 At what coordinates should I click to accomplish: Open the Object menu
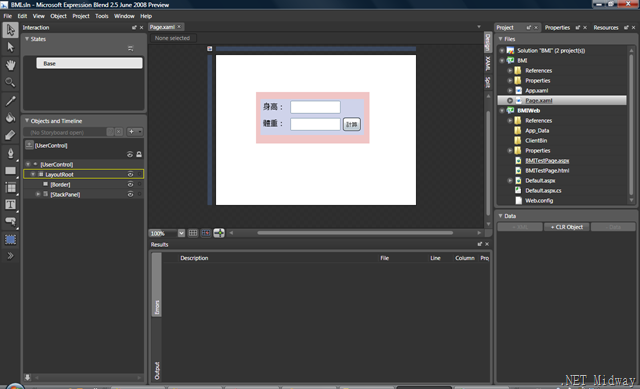tap(58, 16)
